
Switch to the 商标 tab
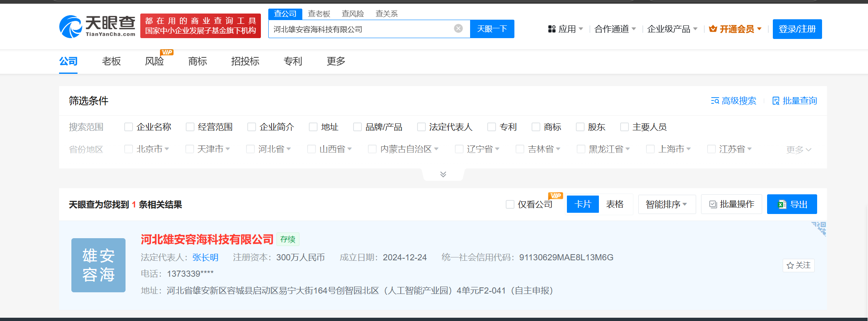click(197, 61)
